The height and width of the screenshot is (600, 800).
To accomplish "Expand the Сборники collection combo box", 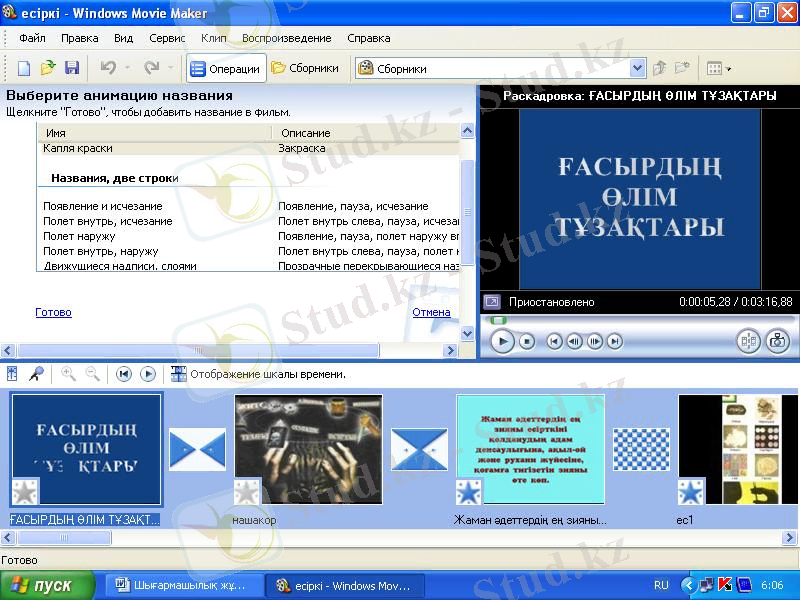I will 637,69.
